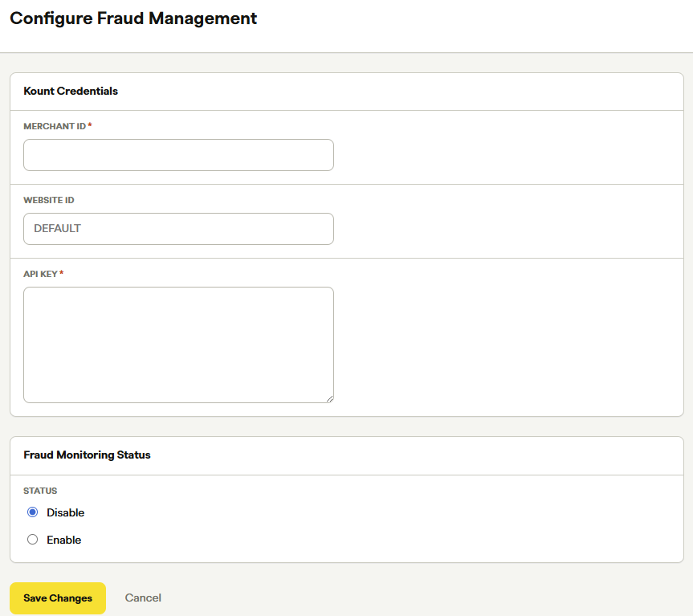693x616 pixels.
Task: Click inside the API Key text area
Action: click(178, 345)
